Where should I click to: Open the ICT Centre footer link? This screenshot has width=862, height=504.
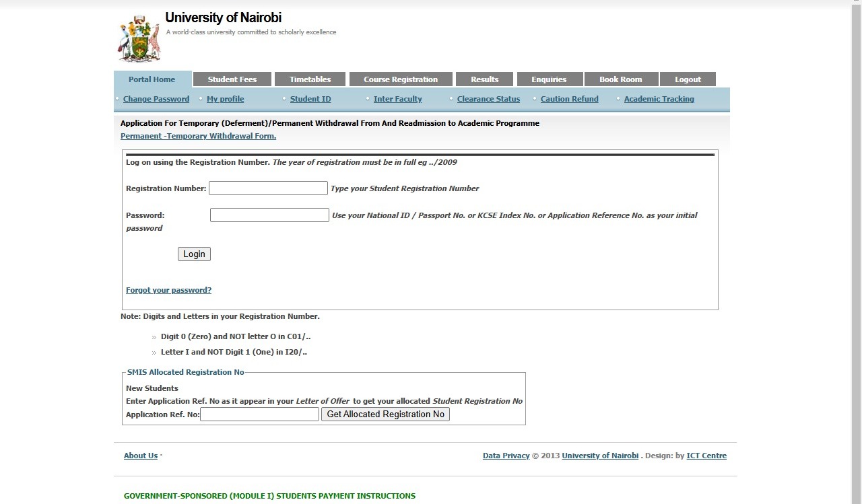tap(706, 456)
